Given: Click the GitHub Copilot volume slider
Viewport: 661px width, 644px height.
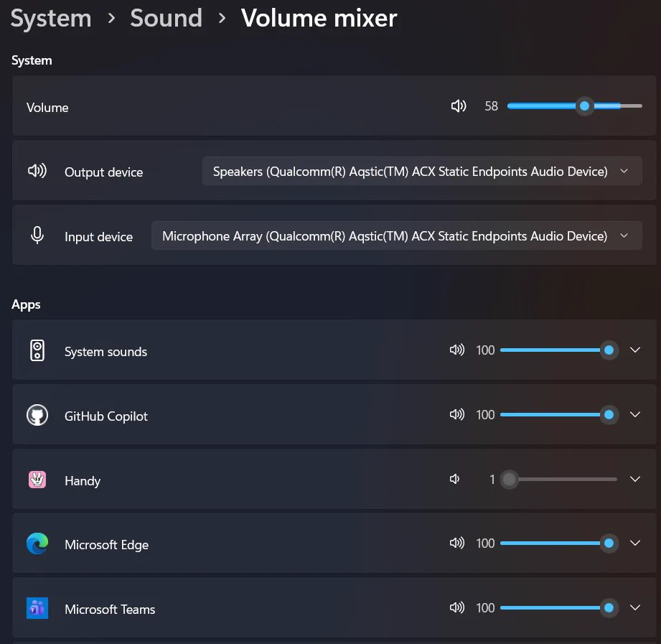Looking at the screenshot, I should [x=558, y=414].
